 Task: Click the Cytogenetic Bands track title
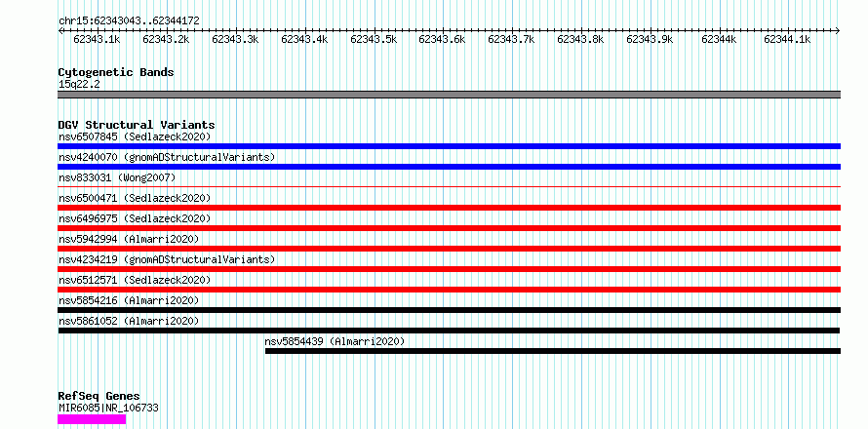(x=116, y=72)
